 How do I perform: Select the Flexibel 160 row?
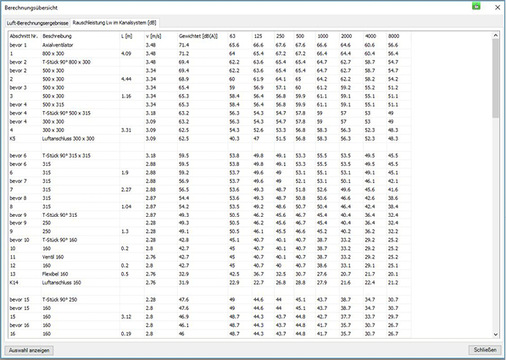click(x=210, y=274)
